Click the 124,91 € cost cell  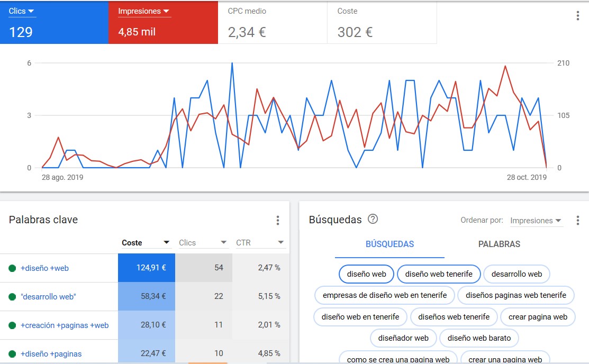pyautogui.click(x=147, y=268)
